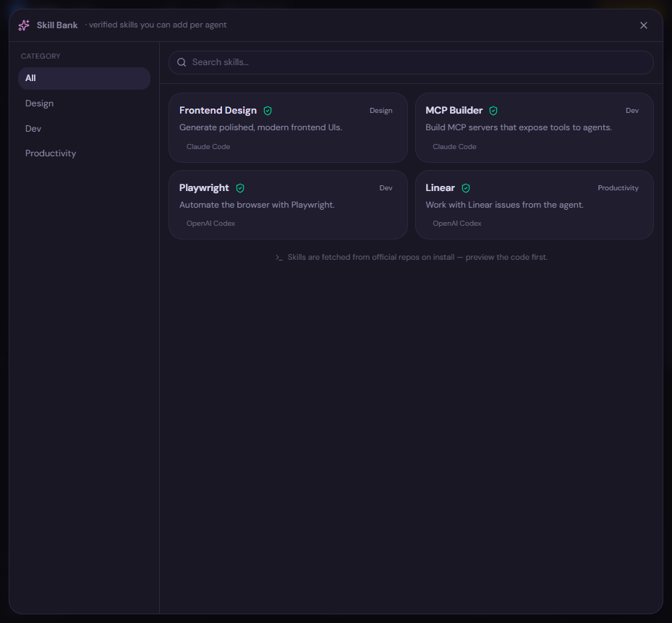Image resolution: width=672 pixels, height=623 pixels.
Task: Click OpenAI Codex label under Linear
Action: coord(457,224)
